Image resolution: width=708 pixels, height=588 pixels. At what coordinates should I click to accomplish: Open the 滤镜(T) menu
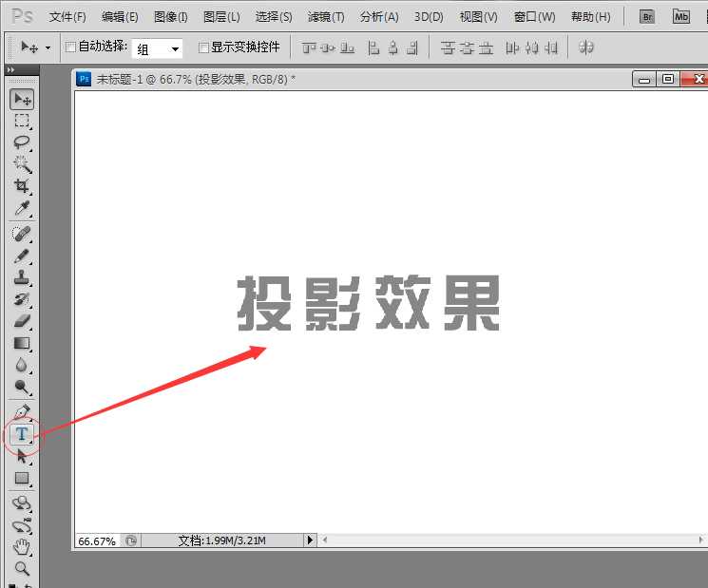coord(326,17)
